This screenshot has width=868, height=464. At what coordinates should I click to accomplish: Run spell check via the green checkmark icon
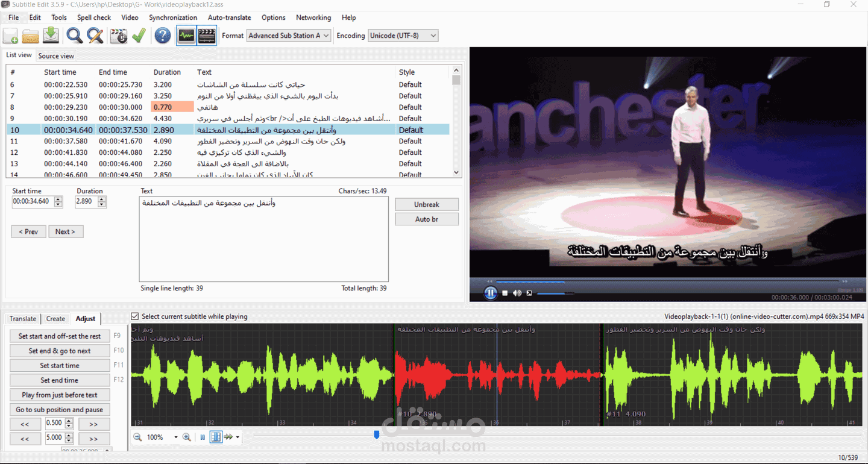(x=139, y=36)
